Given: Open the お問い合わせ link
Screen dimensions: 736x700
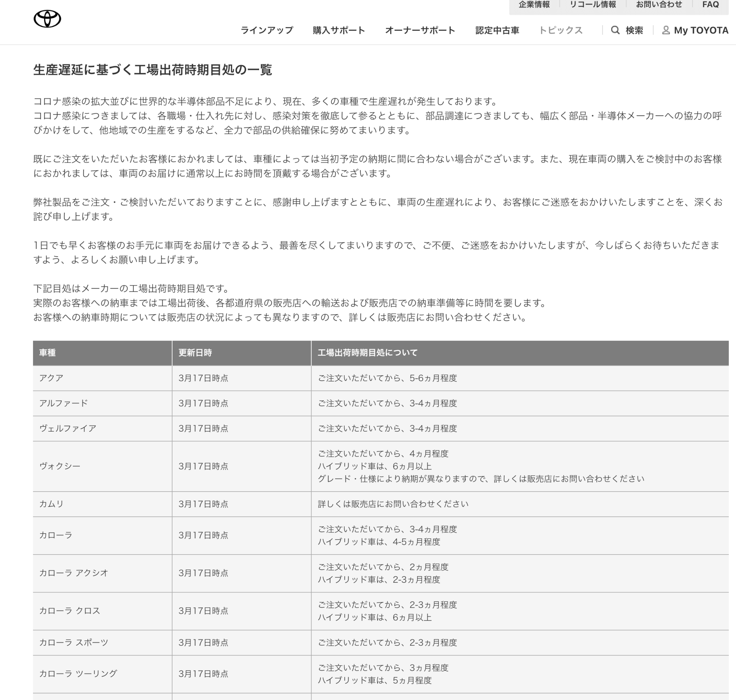Looking at the screenshot, I should click(659, 4).
